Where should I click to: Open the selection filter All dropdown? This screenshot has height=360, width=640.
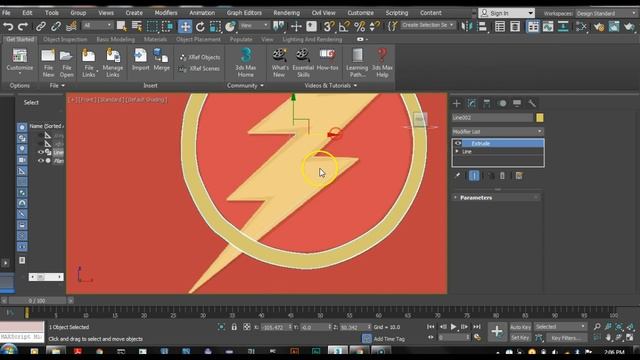click(x=97, y=26)
